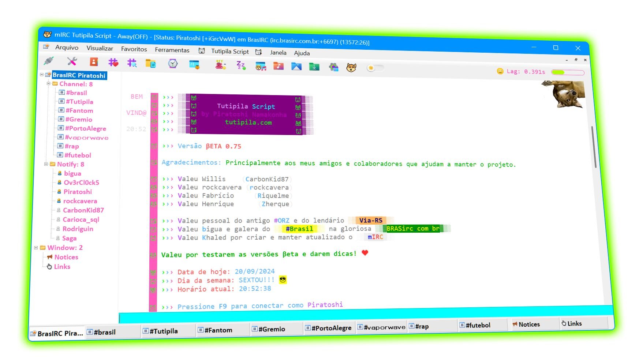Image resolution: width=639 pixels, height=364 pixels.
Task: Switch to #futebol tab in switchbar
Action: tap(483, 325)
